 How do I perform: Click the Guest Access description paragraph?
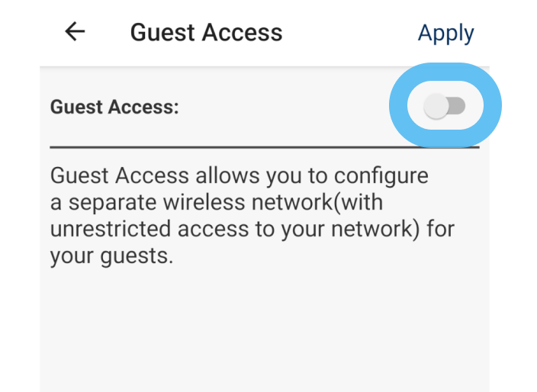pyautogui.click(x=252, y=216)
